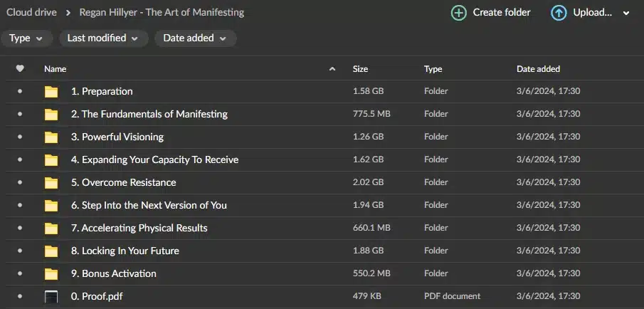Viewport: 644px width, 309px height.
Task: Click the 1.88 GB size value
Action: point(368,251)
